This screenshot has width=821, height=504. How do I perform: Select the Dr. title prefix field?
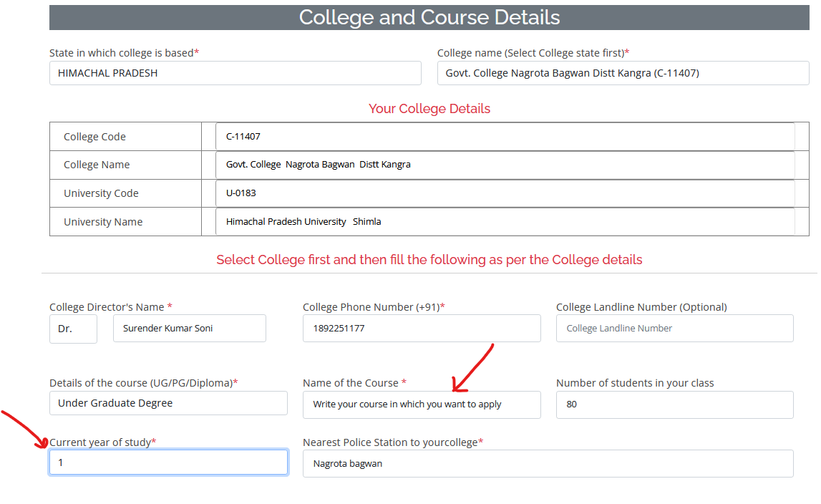(x=73, y=329)
